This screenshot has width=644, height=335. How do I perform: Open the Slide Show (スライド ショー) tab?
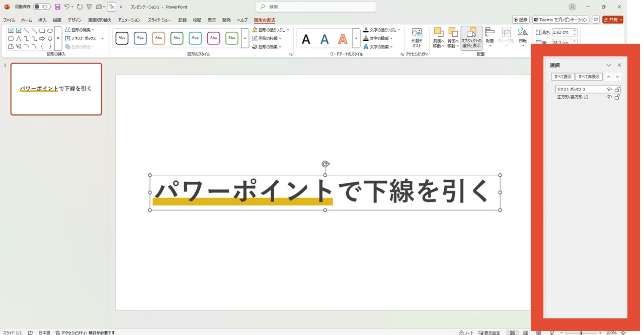tap(159, 20)
